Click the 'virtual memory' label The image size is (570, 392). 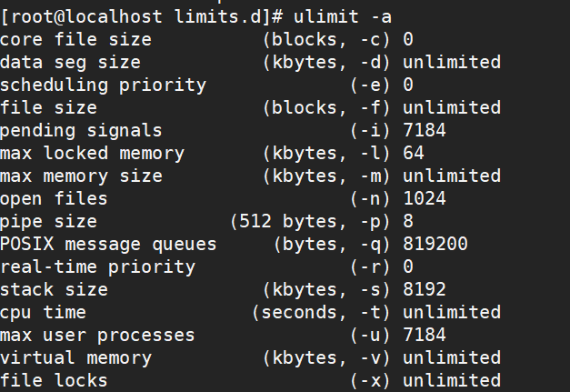click(x=75, y=358)
